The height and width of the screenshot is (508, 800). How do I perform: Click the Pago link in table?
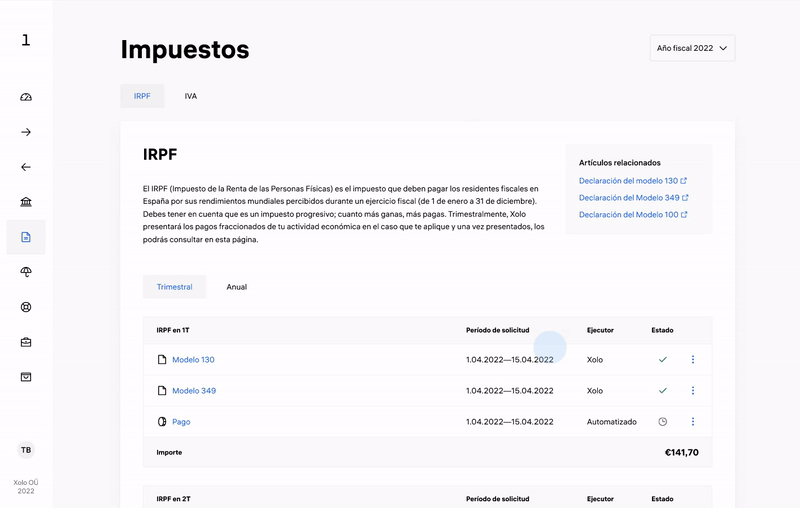pyautogui.click(x=181, y=422)
